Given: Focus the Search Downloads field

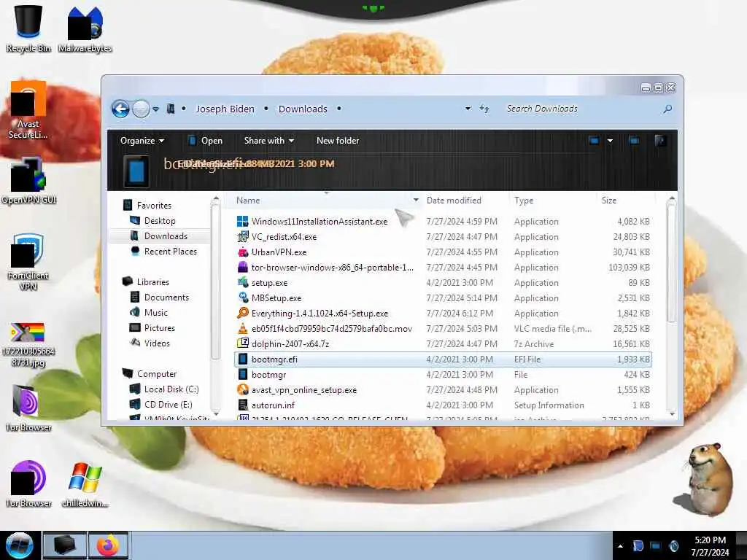Looking at the screenshot, I should point(581,109).
